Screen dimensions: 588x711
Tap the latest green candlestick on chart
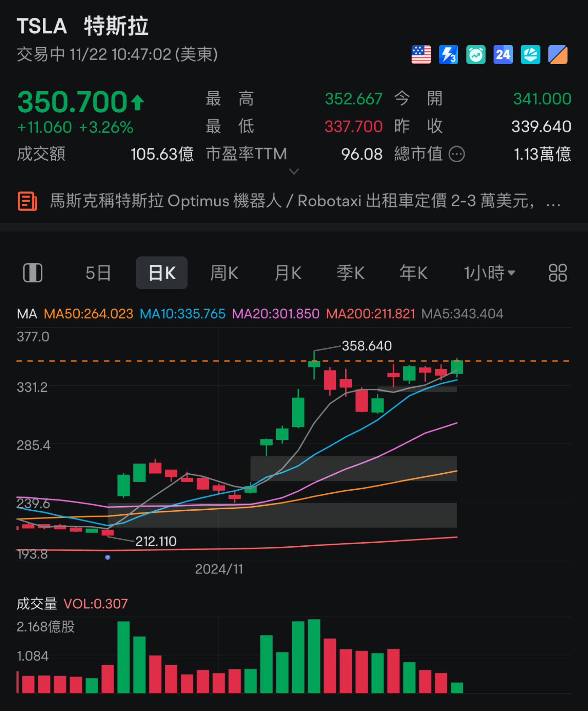(457, 367)
